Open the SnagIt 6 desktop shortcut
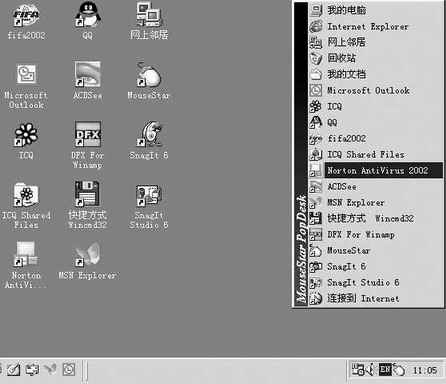The height and width of the screenshot is (384, 446). [x=149, y=134]
